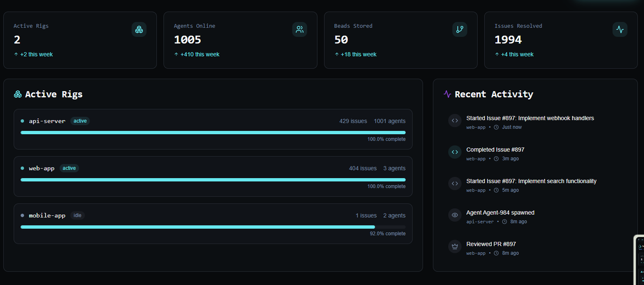644x285 pixels.
Task: Click the web-app progress bar
Action: point(213,179)
